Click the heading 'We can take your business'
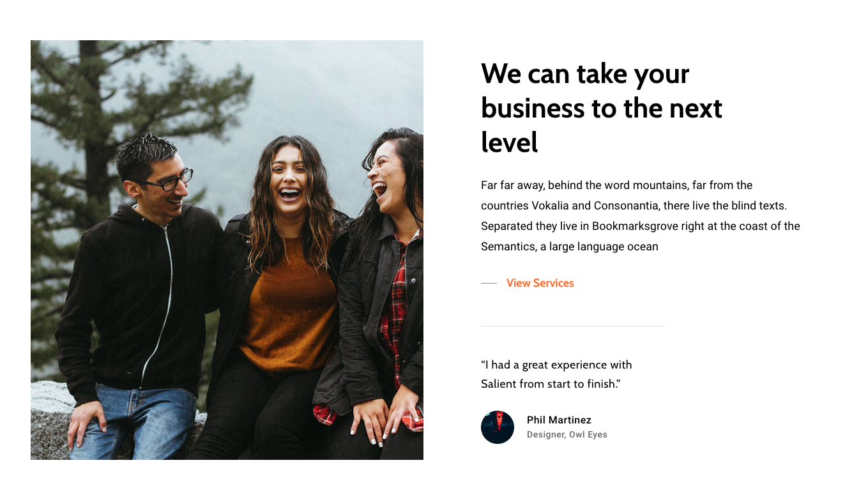 pyautogui.click(x=601, y=108)
